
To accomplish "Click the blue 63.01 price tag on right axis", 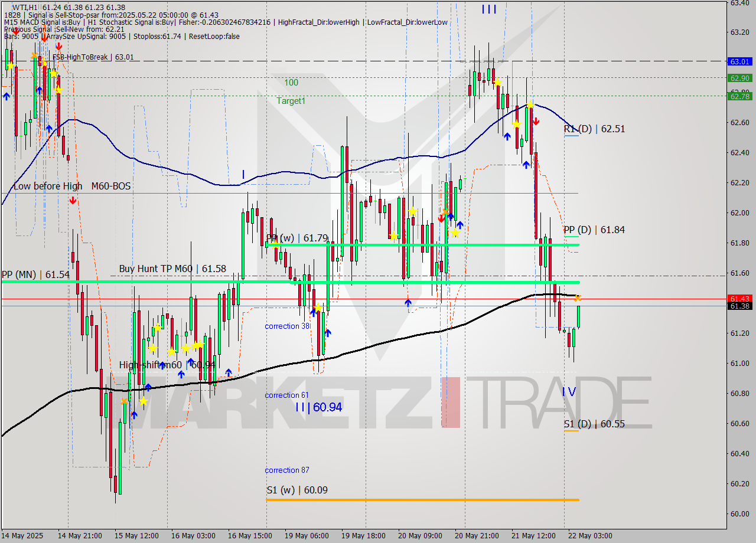I will coord(739,61).
